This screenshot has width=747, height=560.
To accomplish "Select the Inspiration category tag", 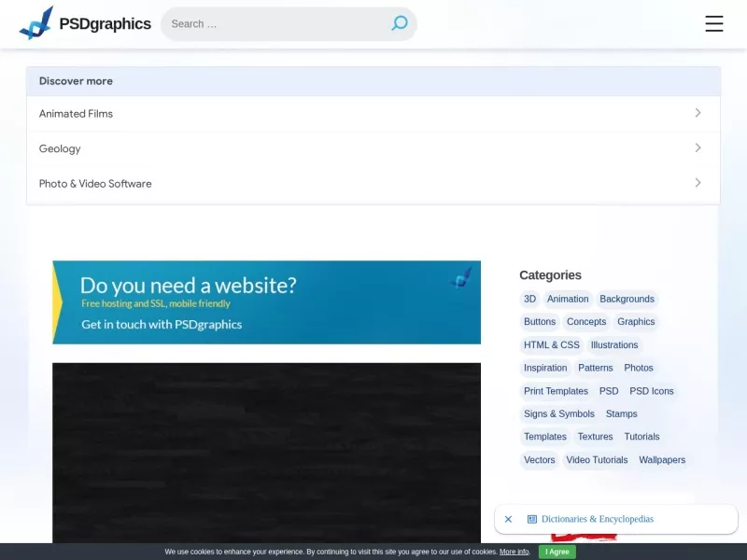I will (x=545, y=368).
